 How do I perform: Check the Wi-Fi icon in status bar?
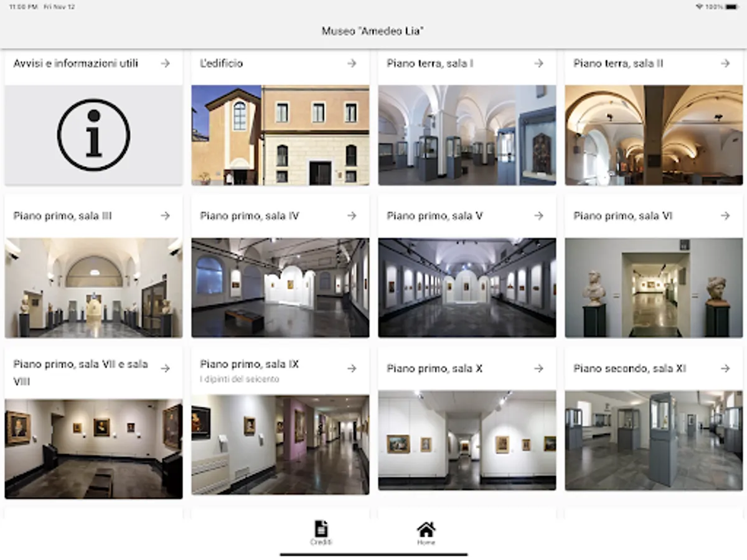click(700, 7)
